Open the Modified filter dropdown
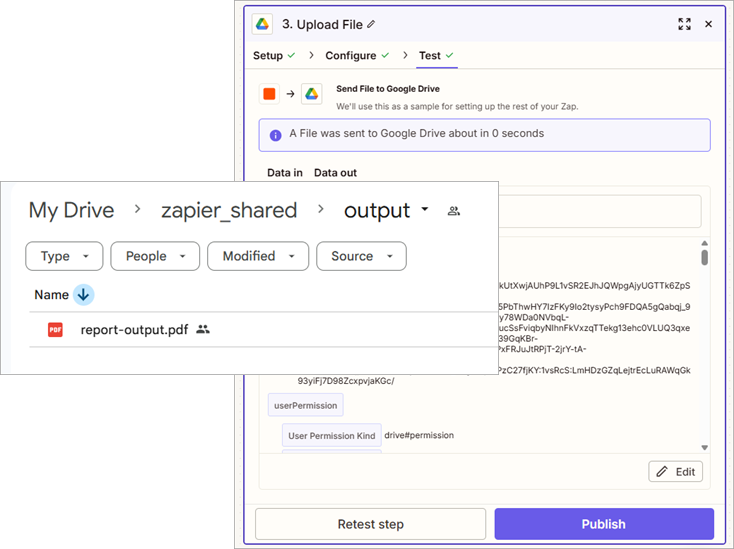The width and height of the screenshot is (734, 549). coord(258,256)
